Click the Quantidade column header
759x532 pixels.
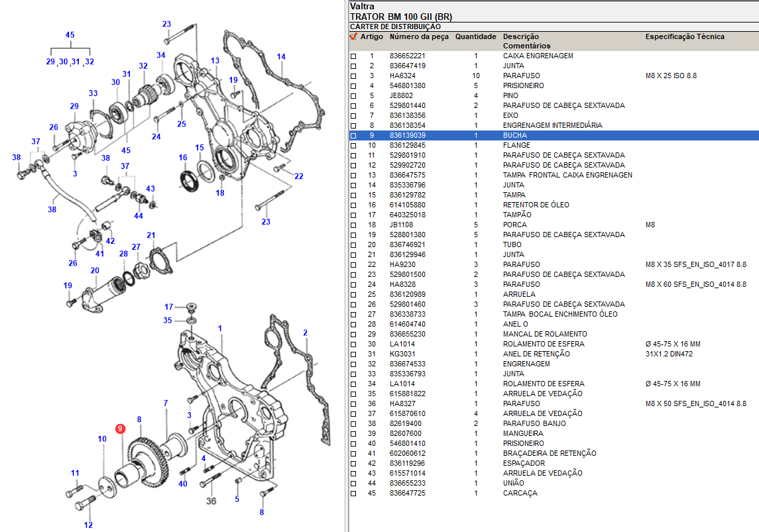(x=475, y=36)
